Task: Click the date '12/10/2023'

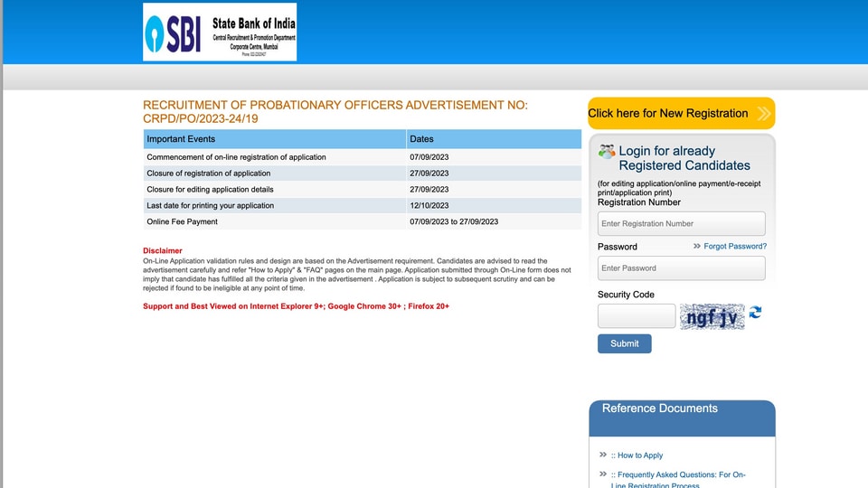Action: click(x=429, y=205)
